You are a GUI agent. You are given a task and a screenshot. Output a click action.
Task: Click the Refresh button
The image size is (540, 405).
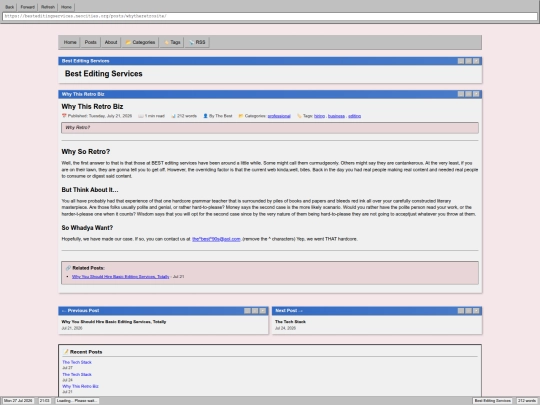pos(48,7)
